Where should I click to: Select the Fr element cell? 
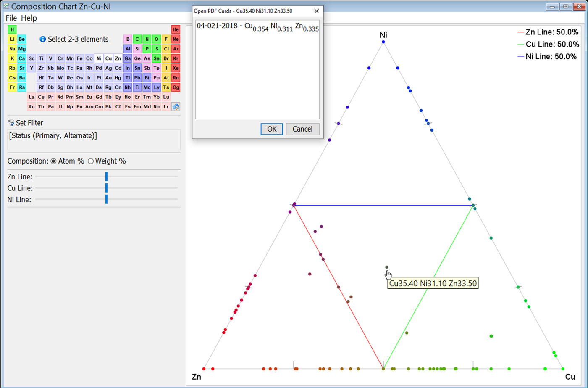[12, 87]
